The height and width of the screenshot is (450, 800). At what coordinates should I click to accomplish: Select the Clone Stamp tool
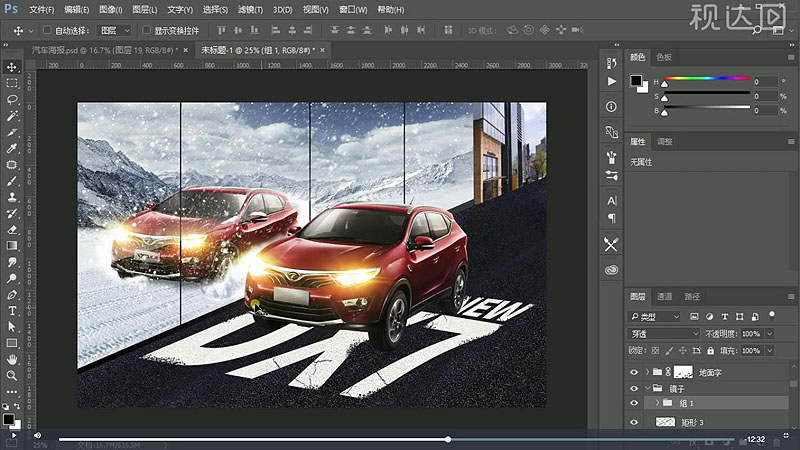(12, 197)
